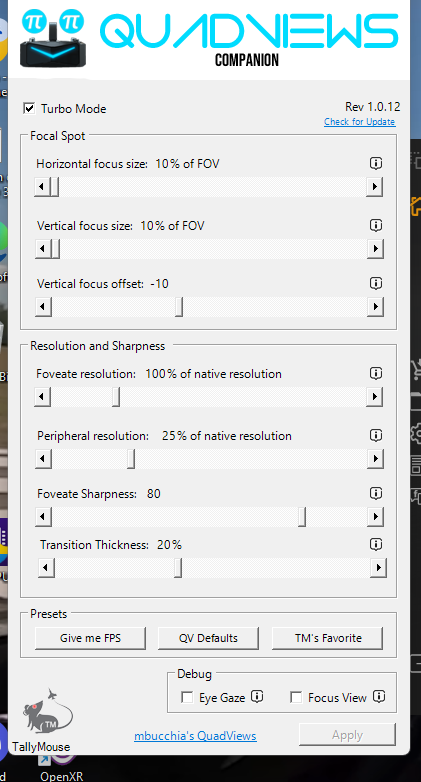
Task: Increase Transition Thickness with right arrow
Action: (378, 568)
